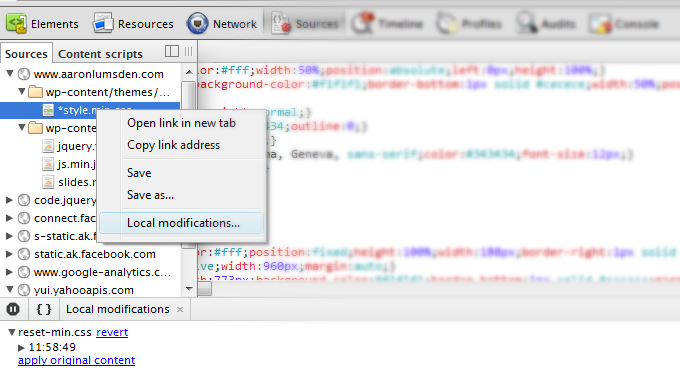Screen dimensions: 680x388
Task: Collapse the second wp-content folder
Action: pyautogui.click(x=21, y=127)
